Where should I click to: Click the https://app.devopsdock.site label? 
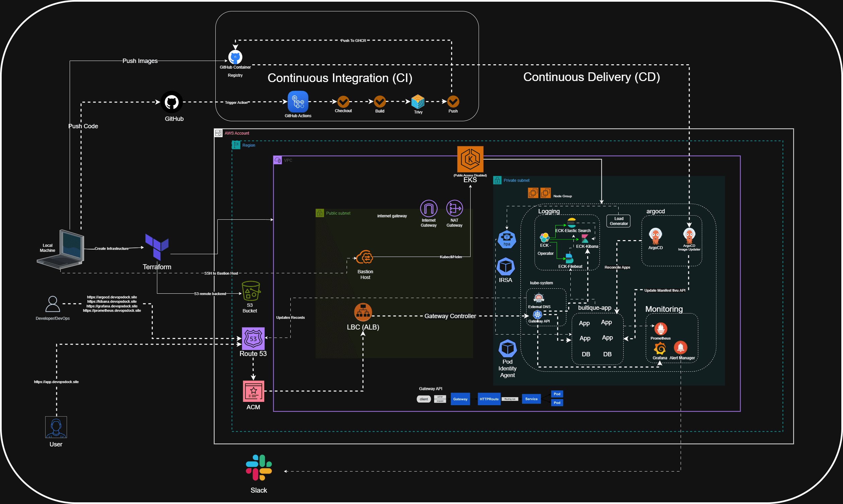click(56, 382)
